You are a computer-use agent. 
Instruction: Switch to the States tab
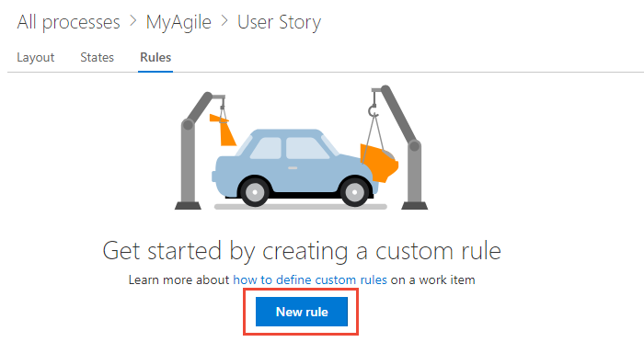[97, 58]
